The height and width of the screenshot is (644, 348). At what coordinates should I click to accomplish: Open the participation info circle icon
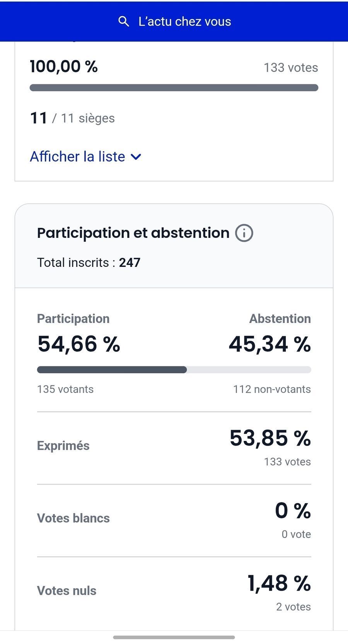pyautogui.click(x=244, y=233)
